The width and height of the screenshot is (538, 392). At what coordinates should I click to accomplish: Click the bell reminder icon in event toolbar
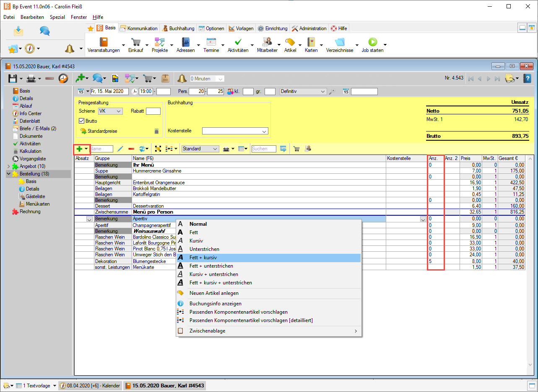coord(182,78)
